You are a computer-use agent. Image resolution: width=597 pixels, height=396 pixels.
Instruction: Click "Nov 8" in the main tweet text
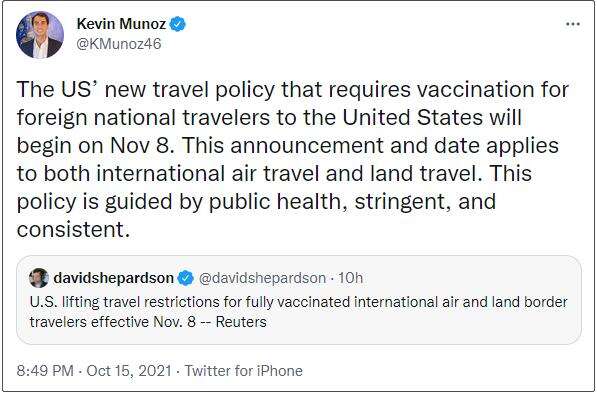click(142, 145)
